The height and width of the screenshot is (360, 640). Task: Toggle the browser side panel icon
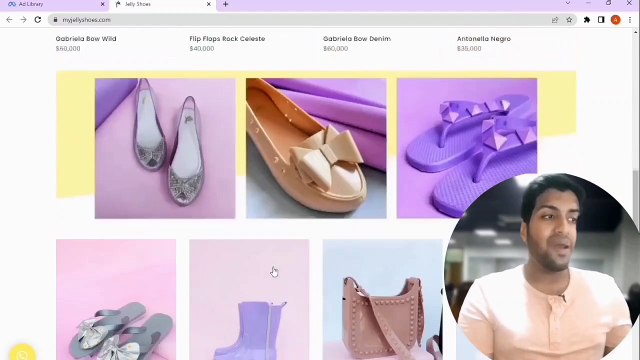pyautogui.click(x=601, y=20)
